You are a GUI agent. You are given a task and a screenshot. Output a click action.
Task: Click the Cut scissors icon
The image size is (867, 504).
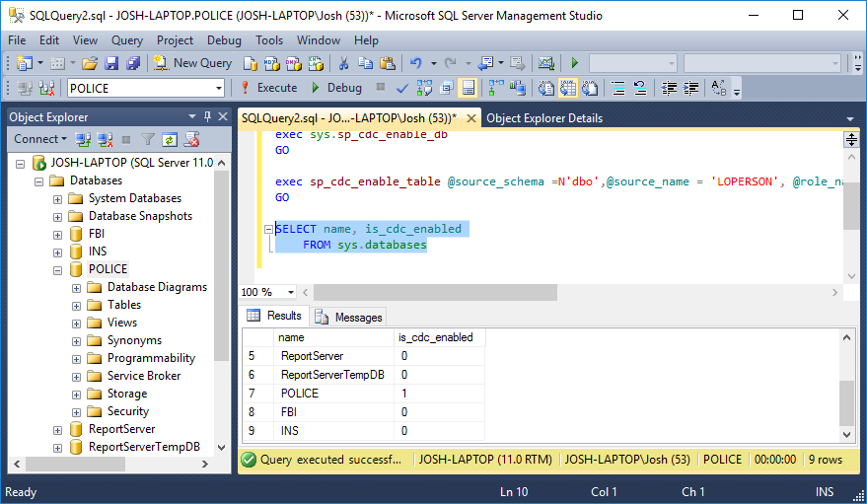(344, 63)
